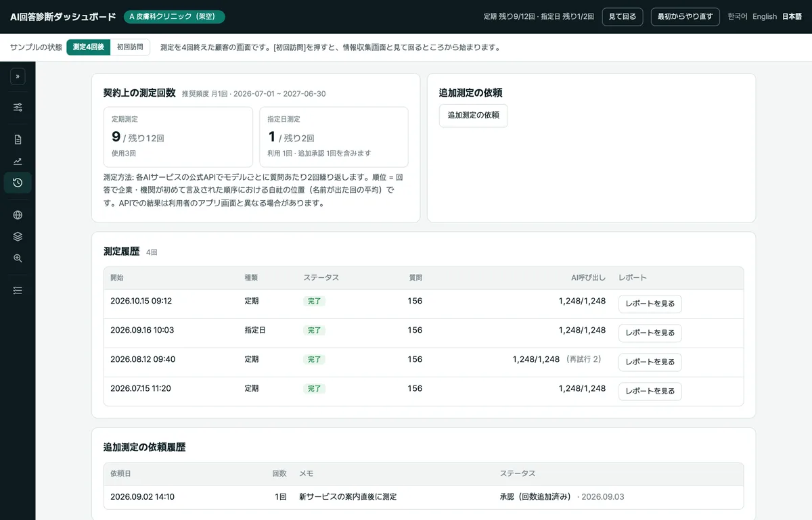Viewport: 812px width, 520px height.
Task: Click the ステータス header in 測定履歴 table
Action: click(321, 278)
